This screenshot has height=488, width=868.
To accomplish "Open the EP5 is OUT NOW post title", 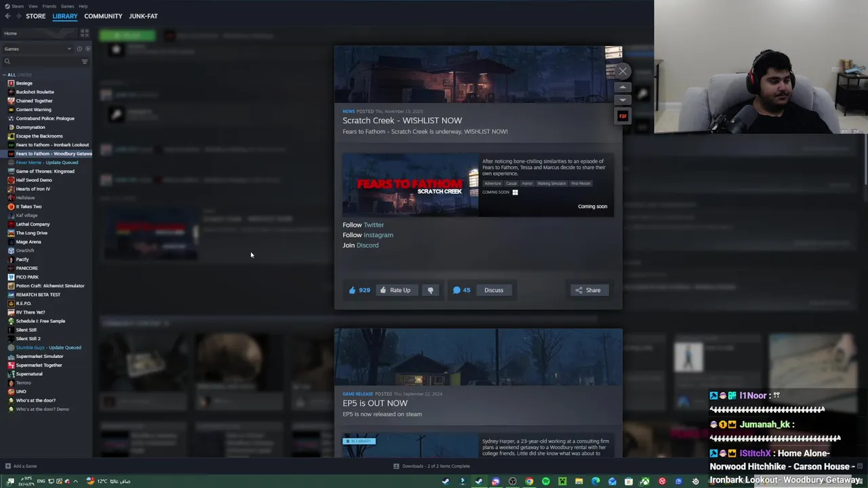I will coord(375,403).
